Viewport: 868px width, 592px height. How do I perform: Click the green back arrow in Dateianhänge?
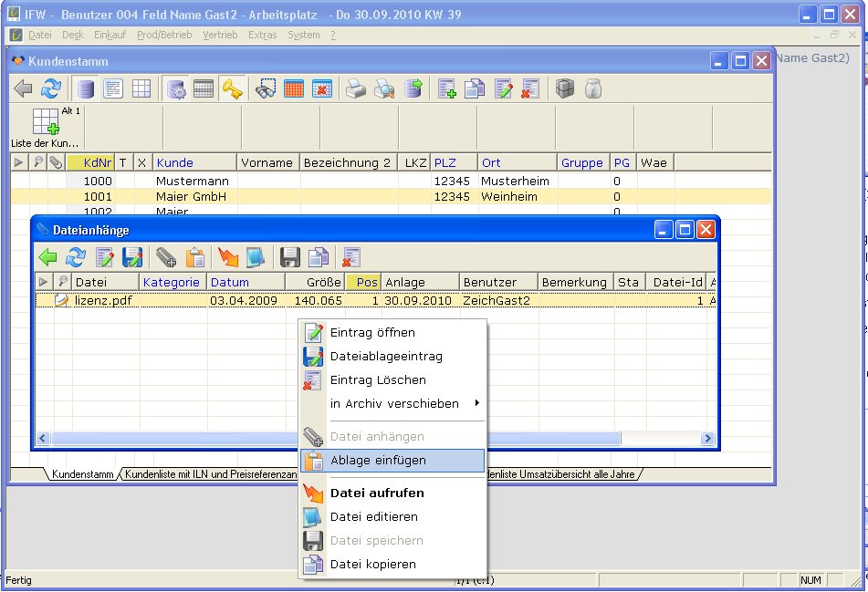coord(47,257)
